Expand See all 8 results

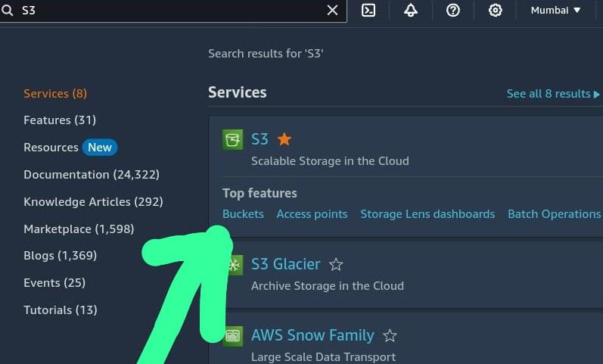pos(552,94)
